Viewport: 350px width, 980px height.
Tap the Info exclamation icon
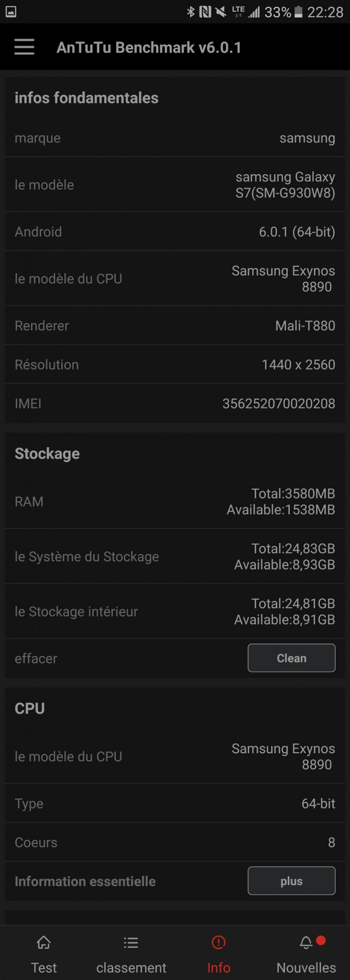[219, 943]
